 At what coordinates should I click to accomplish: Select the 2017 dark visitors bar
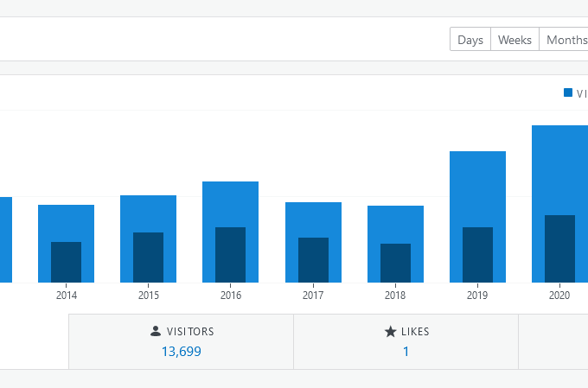(x=313, y=260)
